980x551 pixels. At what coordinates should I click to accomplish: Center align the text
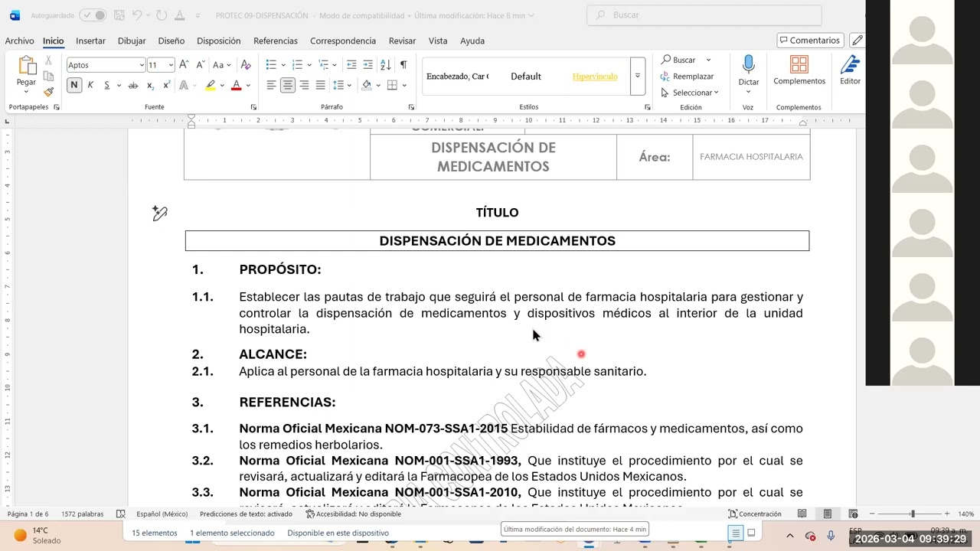tap(288, 85)
